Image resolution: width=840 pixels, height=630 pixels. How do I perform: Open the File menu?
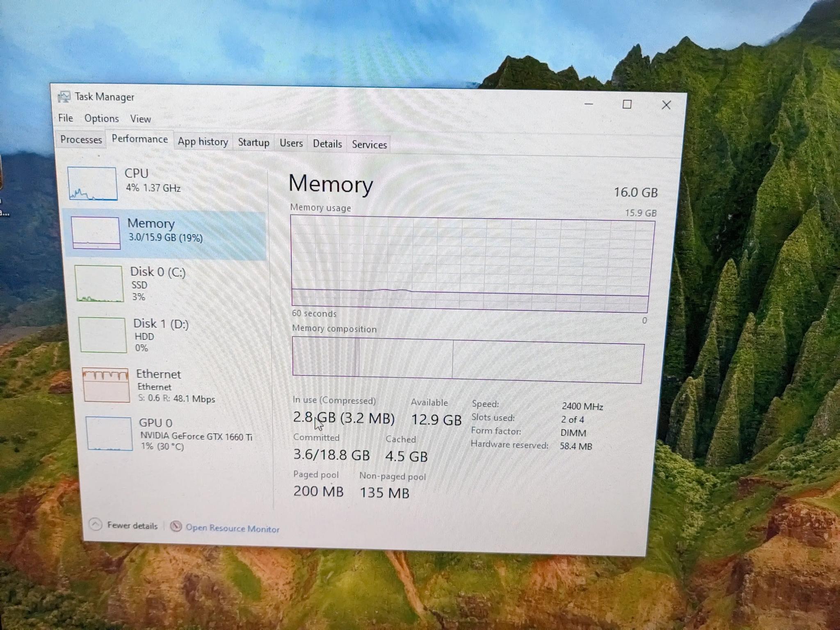(x=66, y=118)
